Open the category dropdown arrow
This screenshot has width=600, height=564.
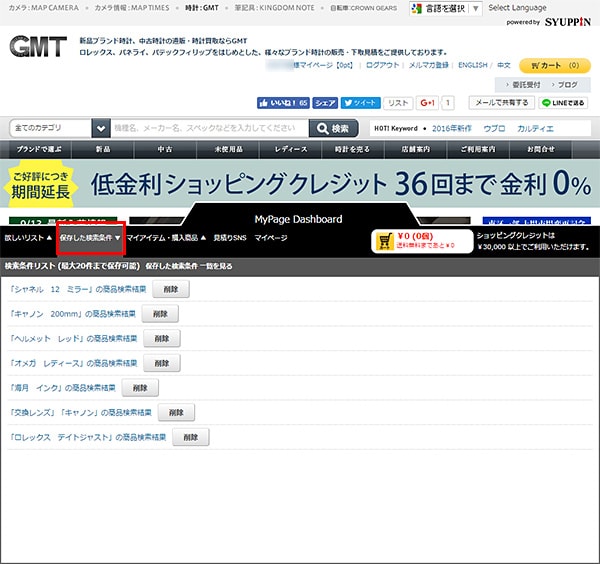point(101,129)
